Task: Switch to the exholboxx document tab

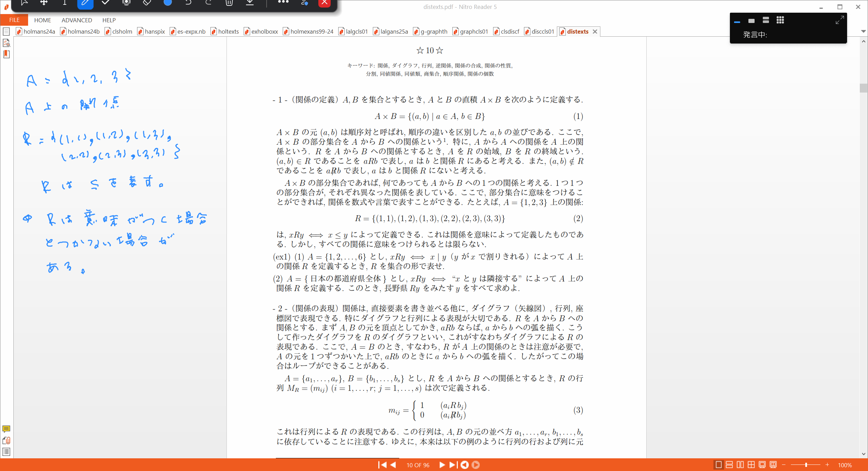Action: [261, 32]
